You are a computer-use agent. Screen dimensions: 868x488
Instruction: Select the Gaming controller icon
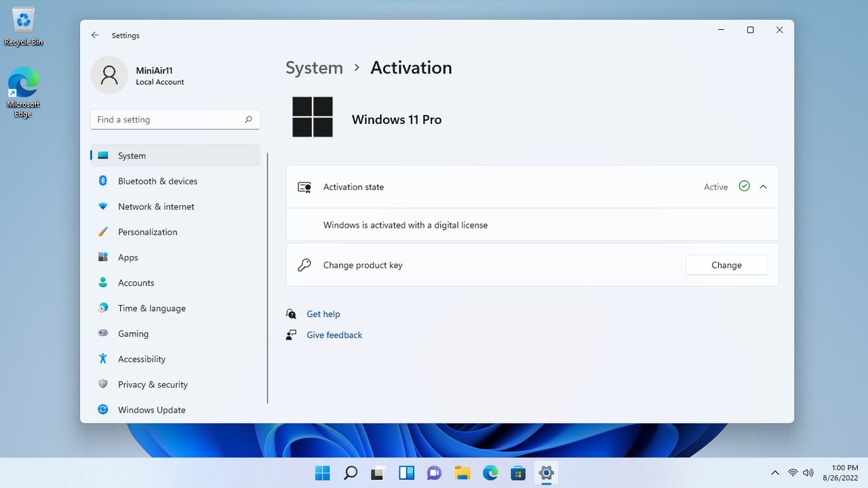(103, 333)
